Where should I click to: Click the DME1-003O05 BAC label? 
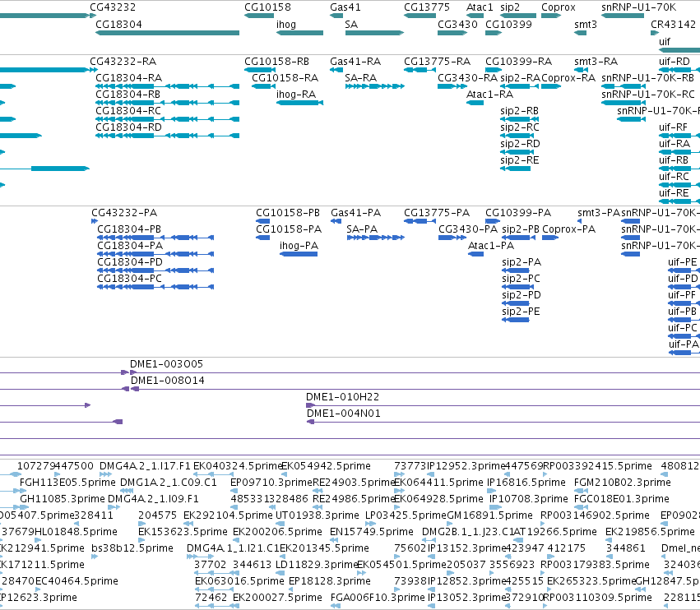(166, 364)
